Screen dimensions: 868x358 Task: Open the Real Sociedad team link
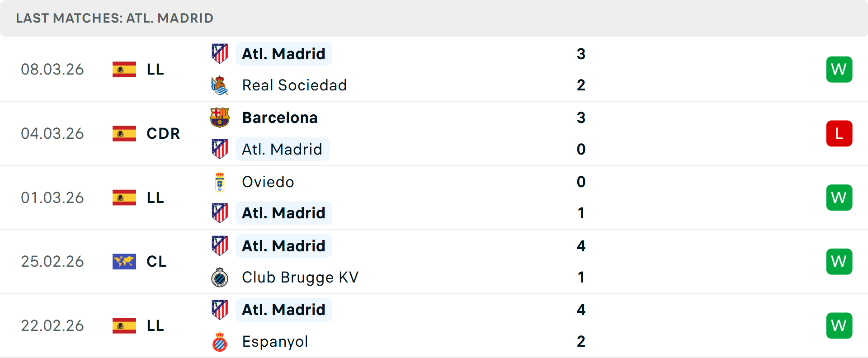(x=294, y=85)
